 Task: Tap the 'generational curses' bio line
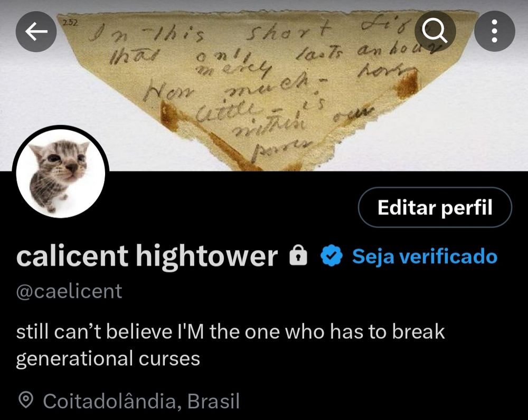[108, 359]
